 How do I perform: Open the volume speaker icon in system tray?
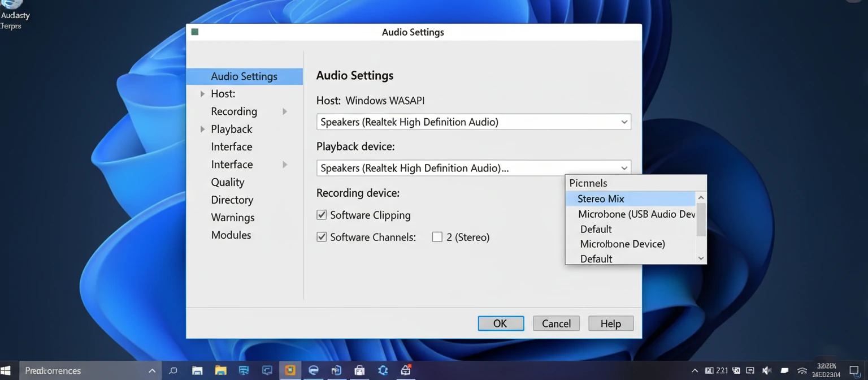click(x=766, y=370)
